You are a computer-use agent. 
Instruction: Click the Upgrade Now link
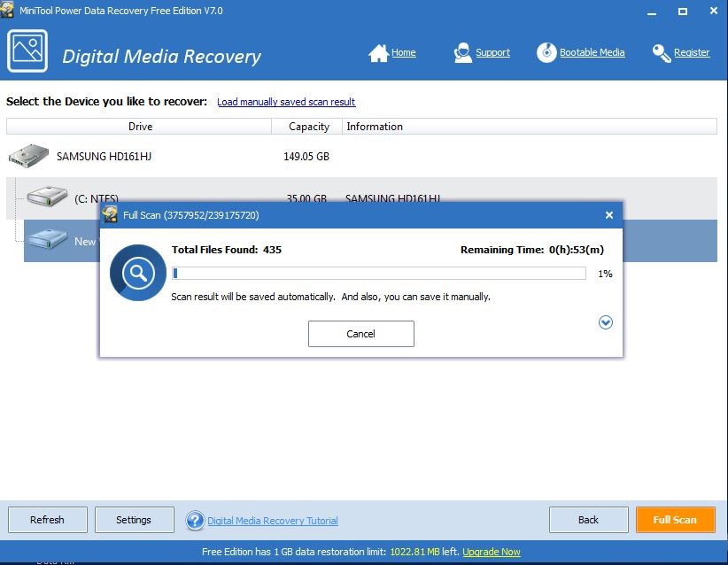pos(492,552)
